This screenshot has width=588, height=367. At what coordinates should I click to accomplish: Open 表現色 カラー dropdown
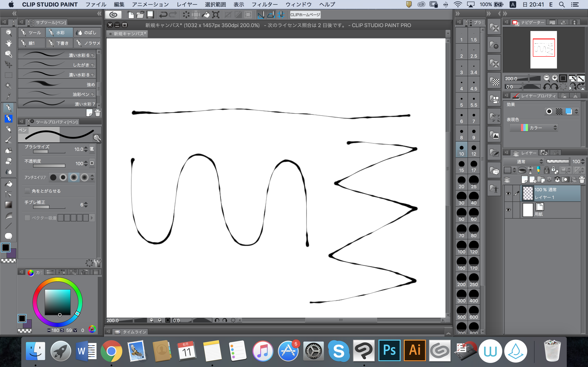click(x=533, y=128)
